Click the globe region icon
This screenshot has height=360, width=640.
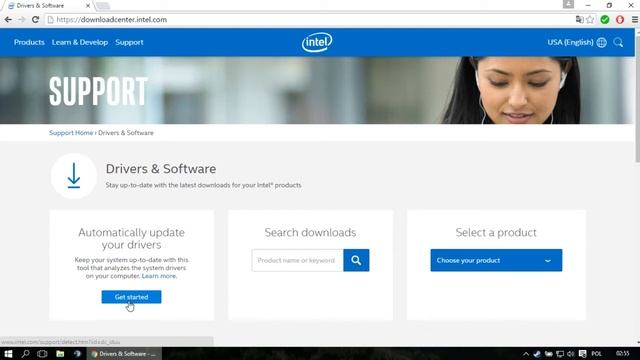click(x=602, y=42)
